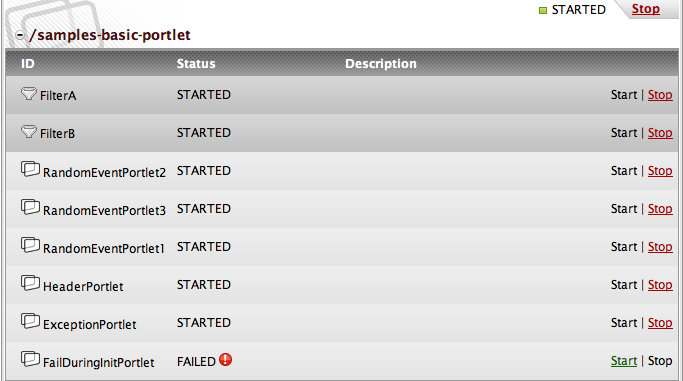Stop the FilterB filter

(660, 133)
